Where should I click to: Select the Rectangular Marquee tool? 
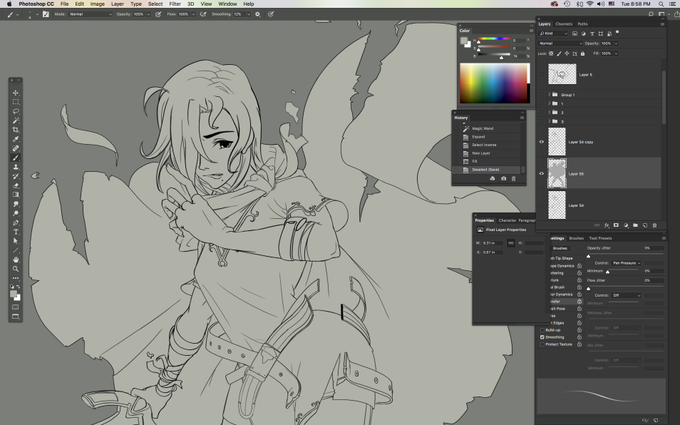pyautogui.click(x=16, y=102)
